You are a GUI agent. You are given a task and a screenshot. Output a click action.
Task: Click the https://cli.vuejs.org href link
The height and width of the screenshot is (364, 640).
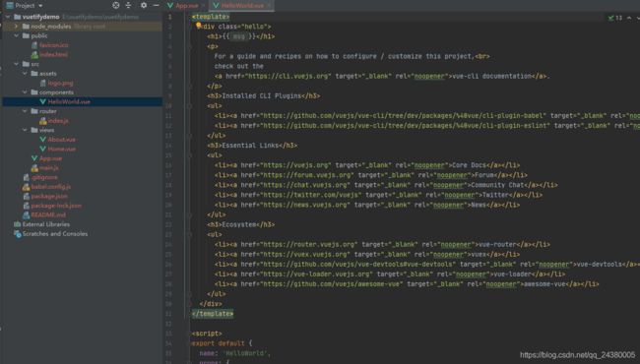288,76
